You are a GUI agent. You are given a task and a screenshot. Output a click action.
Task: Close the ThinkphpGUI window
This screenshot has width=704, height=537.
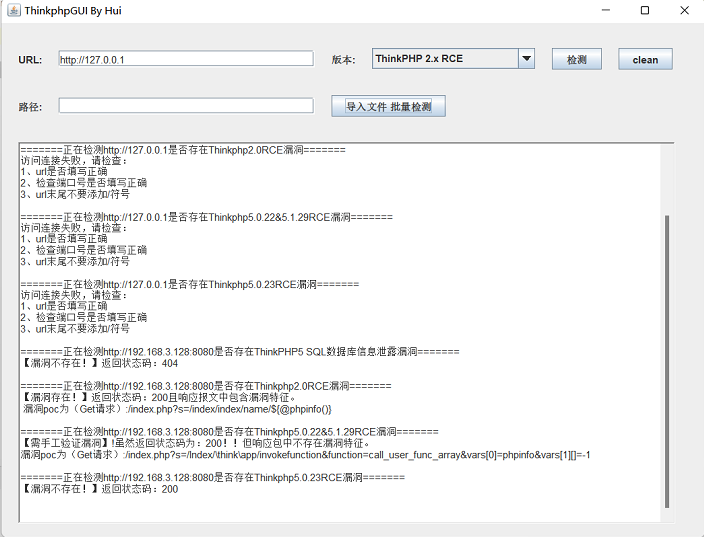click(684, 10)
